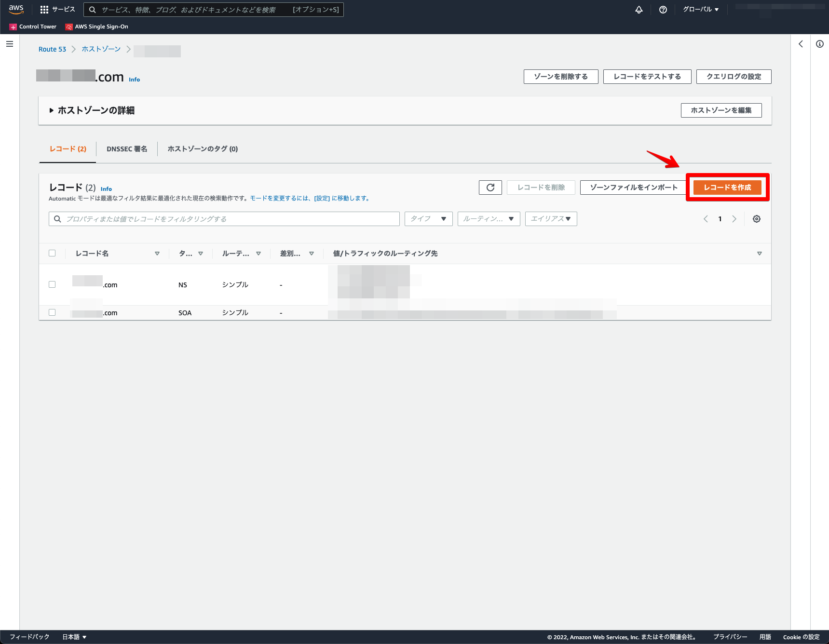Refresh the records list
Viewport: 829px width, 644px height.
490,188
